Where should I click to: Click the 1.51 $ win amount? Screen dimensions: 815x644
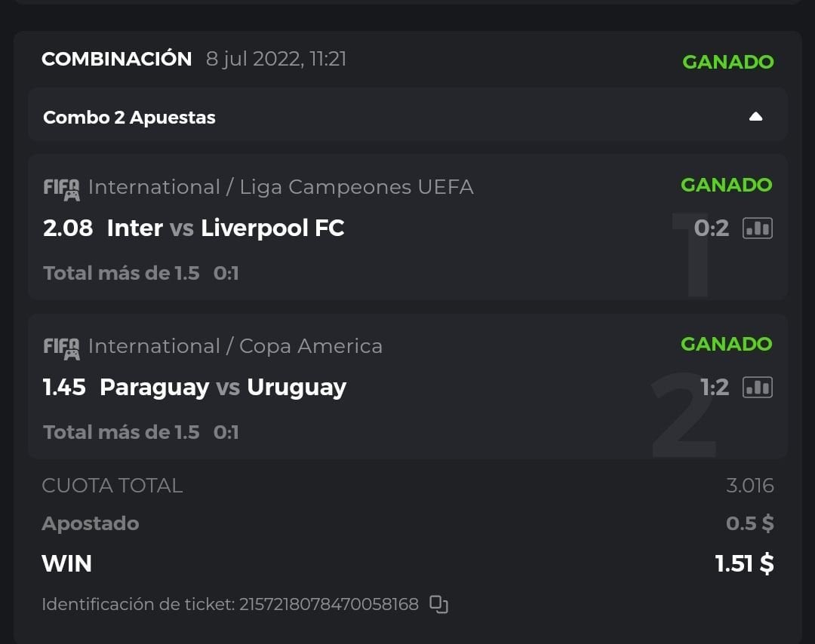click(x=744, y=563)
